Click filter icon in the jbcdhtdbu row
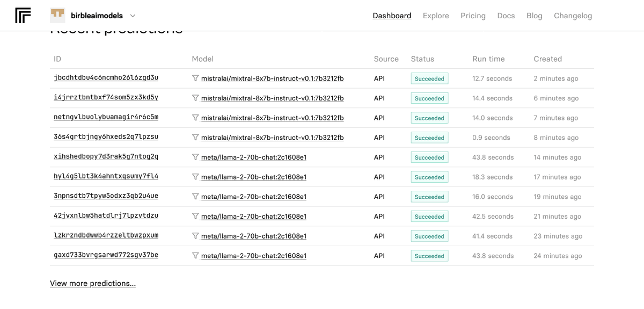 coord(195,78)
